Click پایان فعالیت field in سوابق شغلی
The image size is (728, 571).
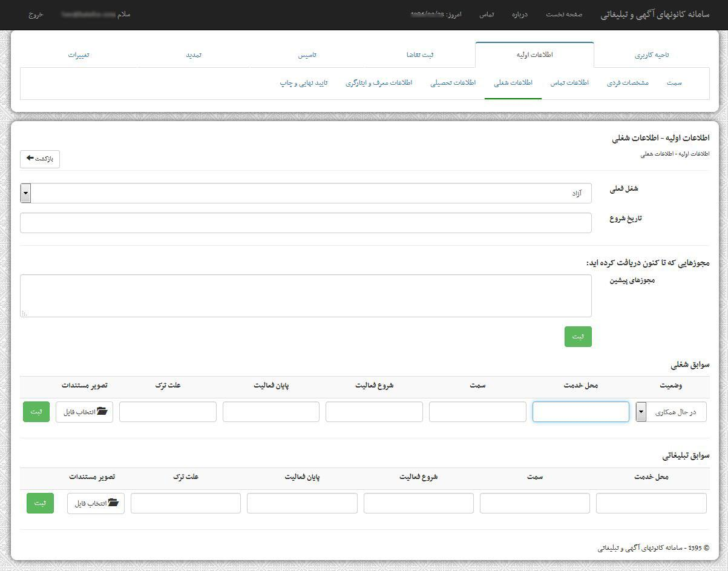click(271, 412)
